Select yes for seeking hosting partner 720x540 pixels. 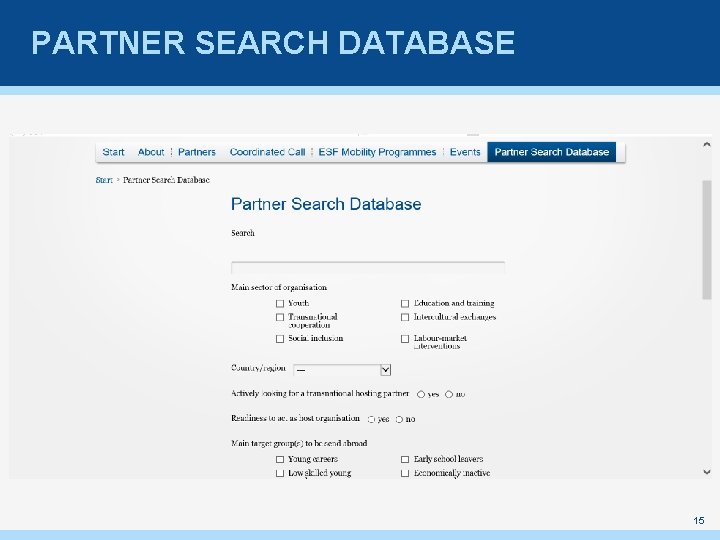click(x=421, y=395)
